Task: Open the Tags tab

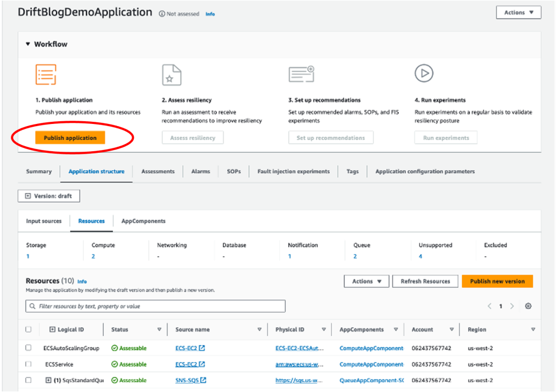Action: [x=352, y=171]
